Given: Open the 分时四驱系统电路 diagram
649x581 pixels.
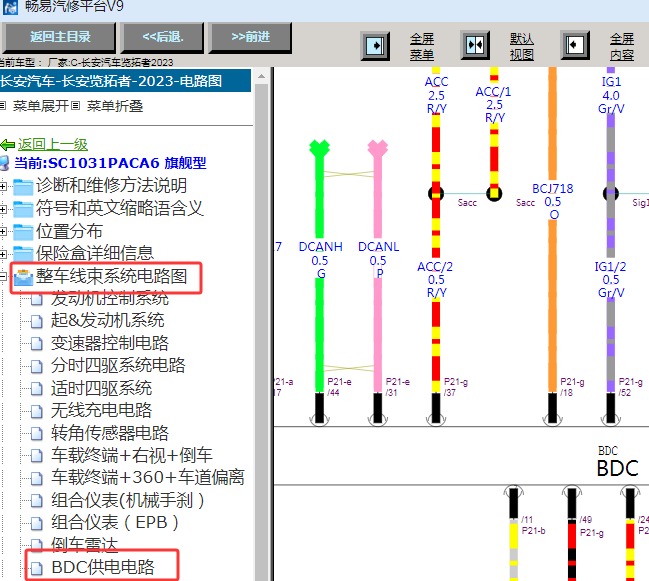Looking at the screenshot, I should (x=118, y=365).
